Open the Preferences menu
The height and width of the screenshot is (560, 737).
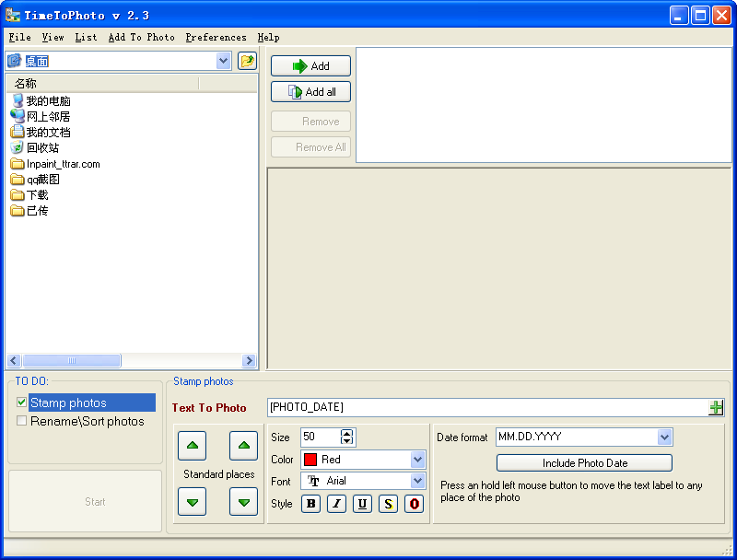(216, 37)
